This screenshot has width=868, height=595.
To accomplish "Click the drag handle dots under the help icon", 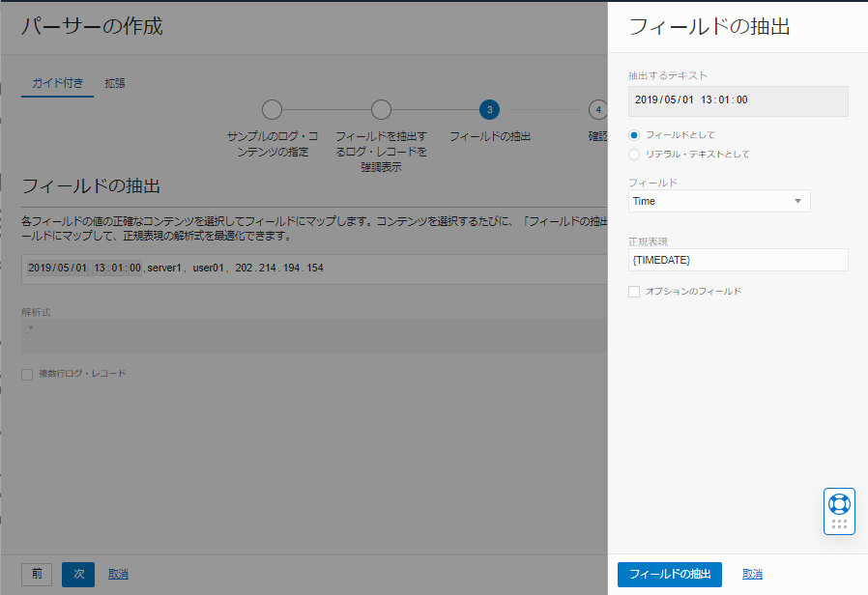I will coord(839,524).
